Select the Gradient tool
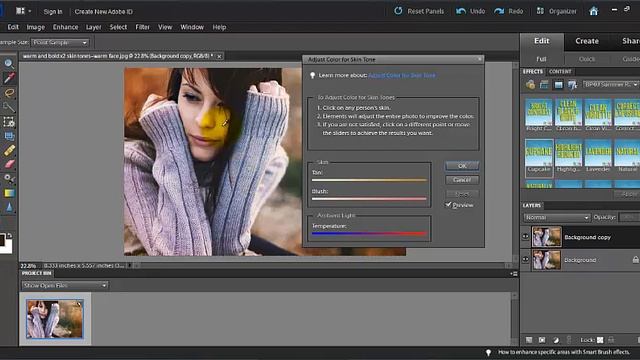 (x=9, y=193)
